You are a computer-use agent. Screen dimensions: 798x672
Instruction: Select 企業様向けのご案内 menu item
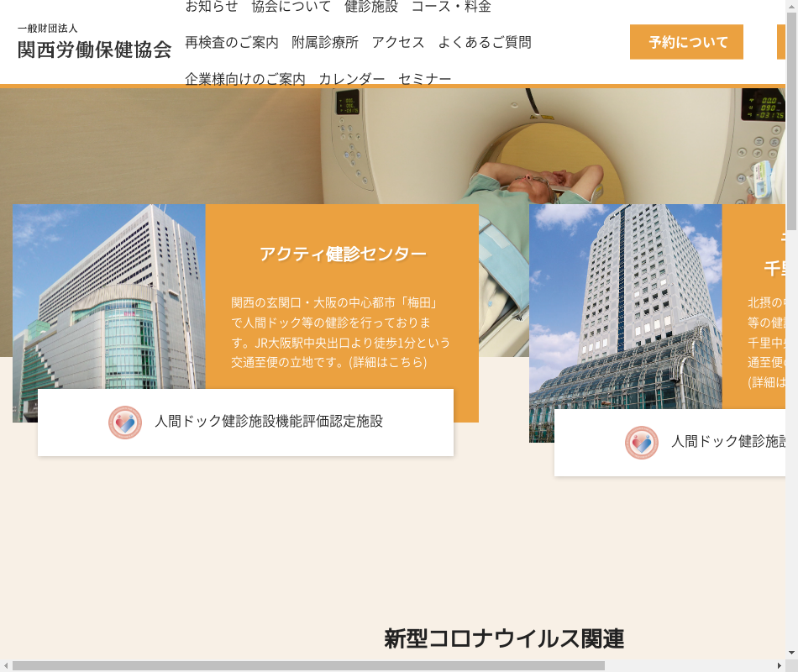tap(245, 79)
